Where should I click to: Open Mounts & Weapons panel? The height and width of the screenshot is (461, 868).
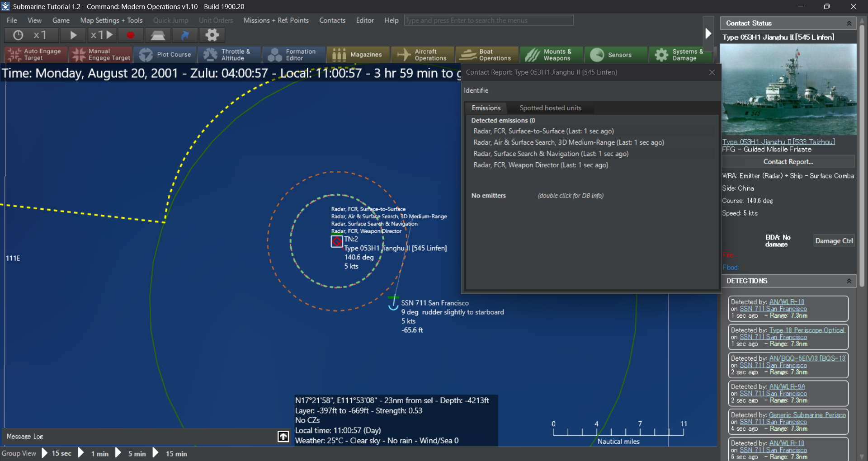pos(552,55)
